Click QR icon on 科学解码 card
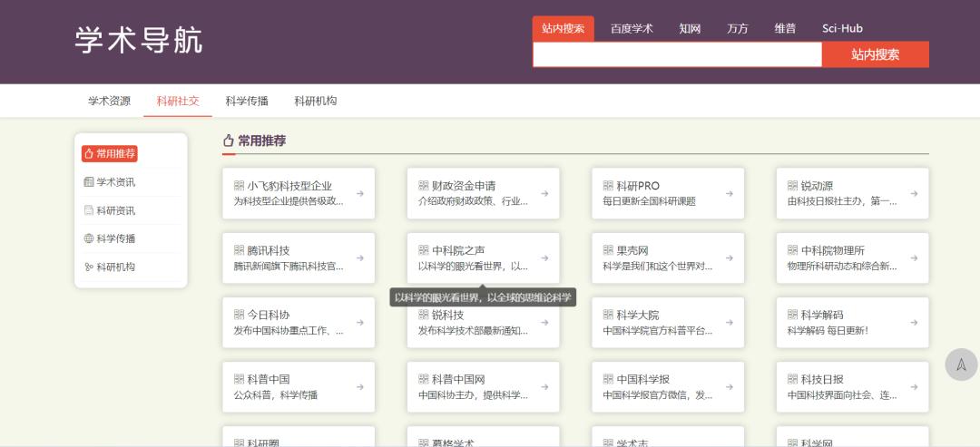 (x=792, y=315)
